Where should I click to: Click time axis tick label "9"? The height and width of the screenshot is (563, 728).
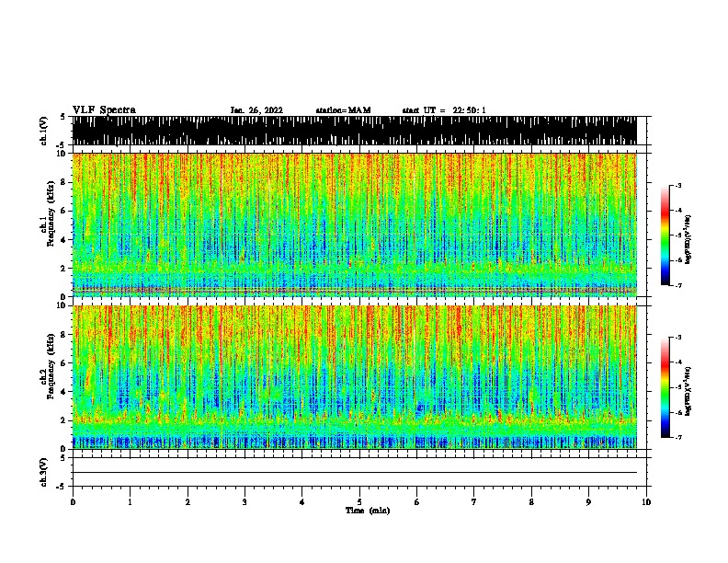tap(588, 502)
